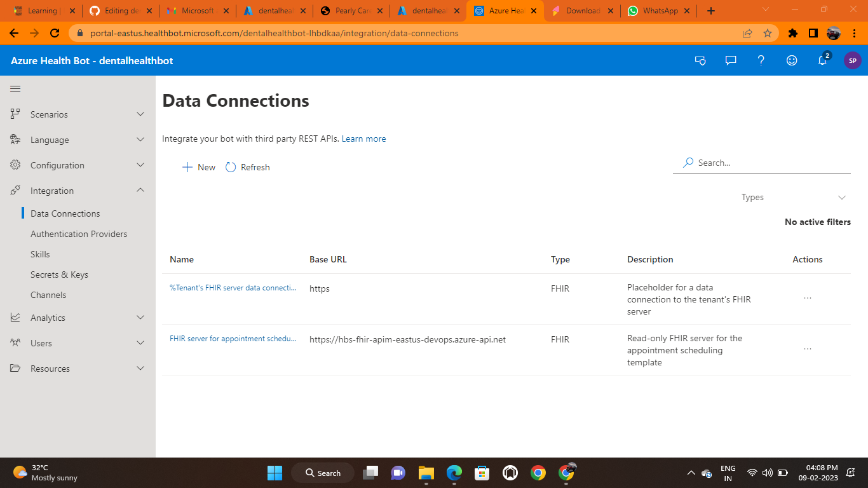The width and height of the screenshot is (868, 488).
Task: Expand the Configuration section chevron
Action: pyautogui.click(x=140, y=165)
